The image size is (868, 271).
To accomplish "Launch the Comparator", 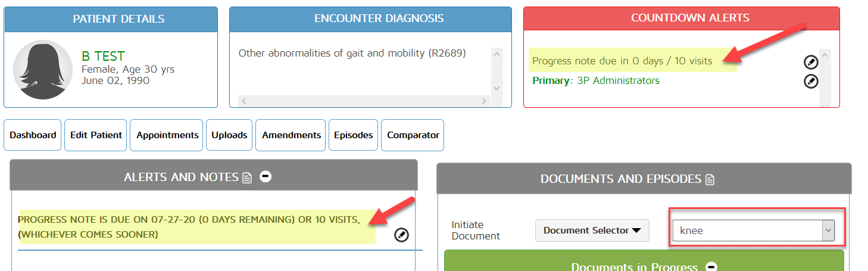I will click(413, 135).
